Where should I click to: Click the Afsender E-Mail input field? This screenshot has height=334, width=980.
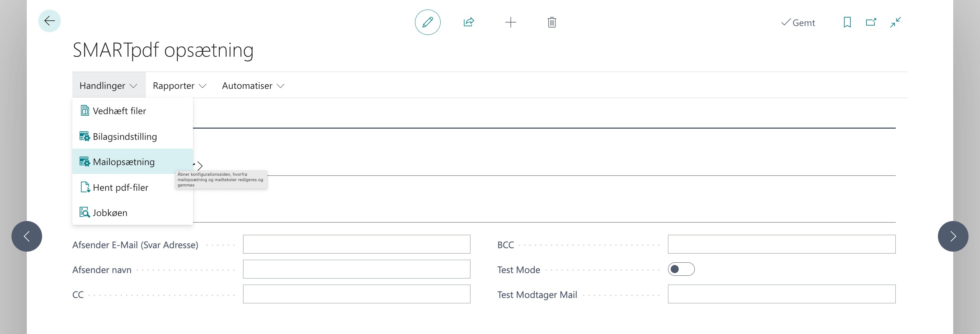click(x=356, y=244)
